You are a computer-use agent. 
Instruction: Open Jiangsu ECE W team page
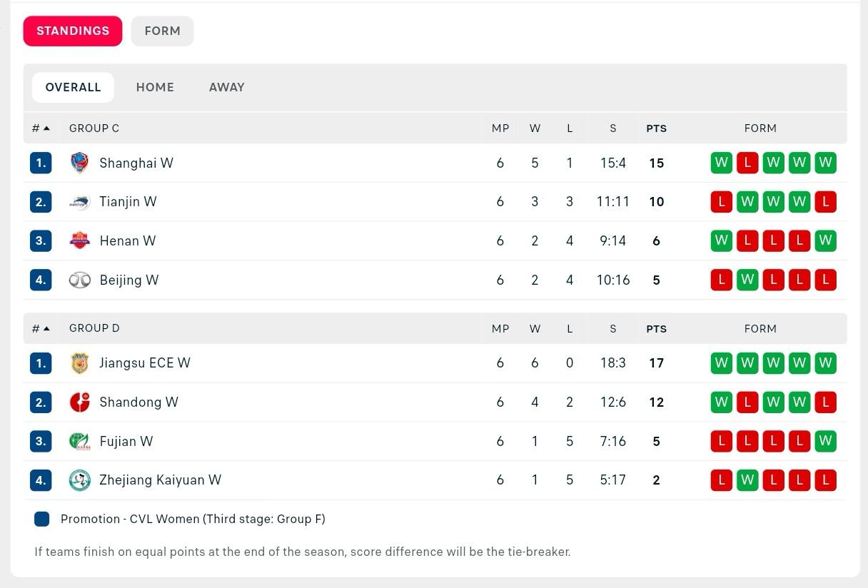[x=145, y=363]
